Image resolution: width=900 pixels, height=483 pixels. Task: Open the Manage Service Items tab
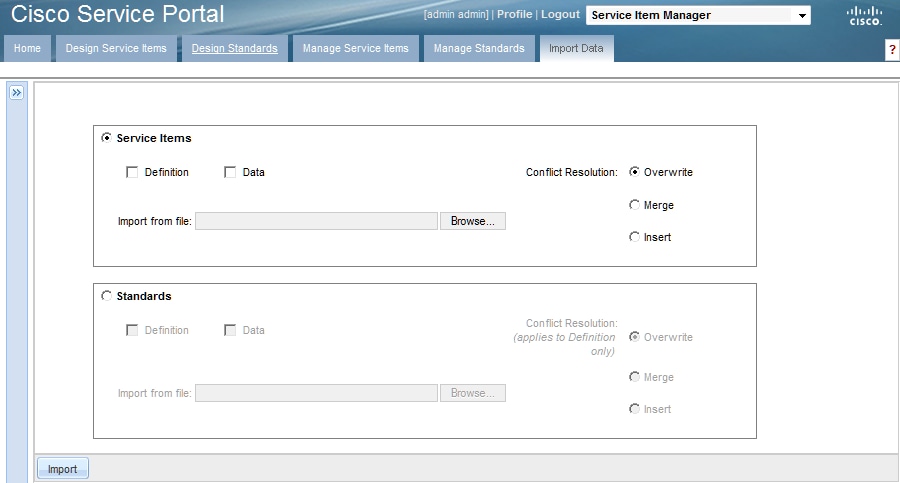point(356,48)
